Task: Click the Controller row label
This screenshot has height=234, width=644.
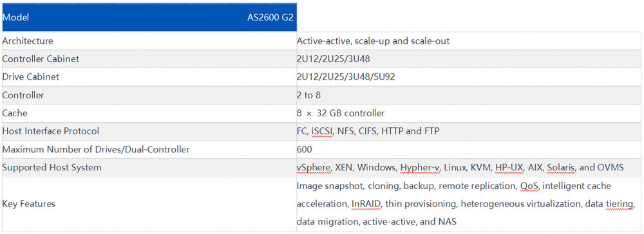Action: click(23, 95)
